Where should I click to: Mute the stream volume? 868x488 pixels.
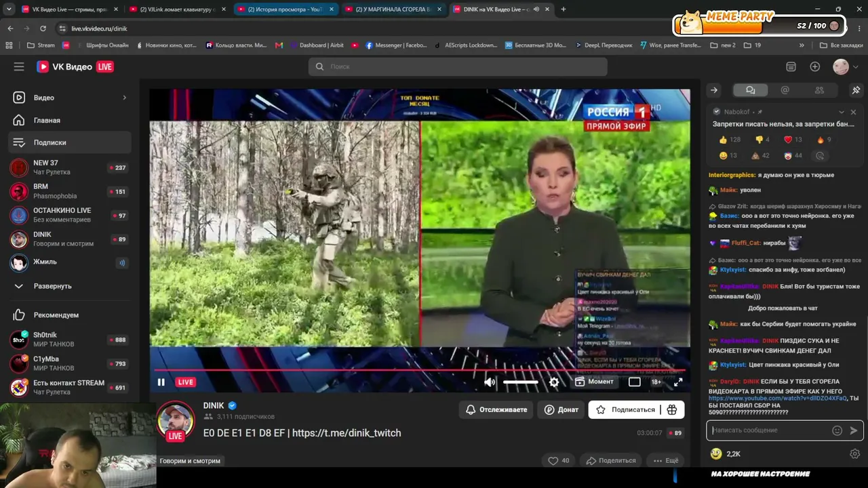490,382
